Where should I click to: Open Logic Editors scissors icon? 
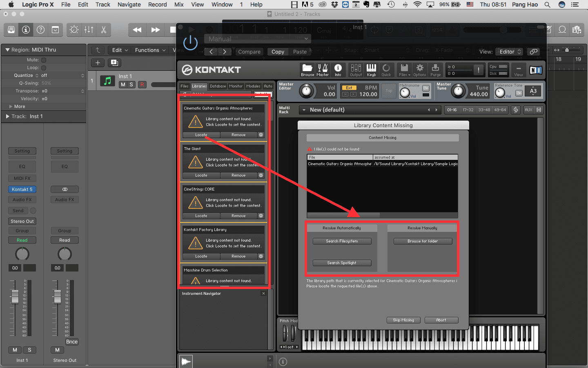pos(103,30)
